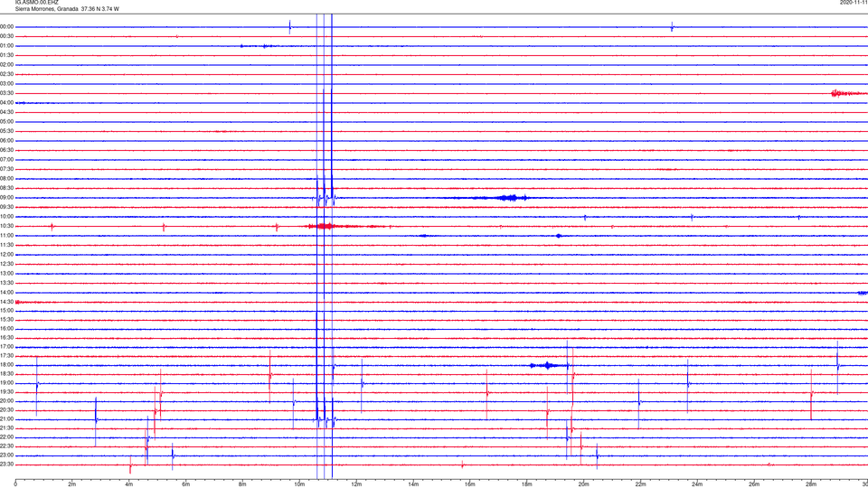Screen dimensions: 868x488
Task: Select the 10:00 time row label
Action: coord(7,216)
